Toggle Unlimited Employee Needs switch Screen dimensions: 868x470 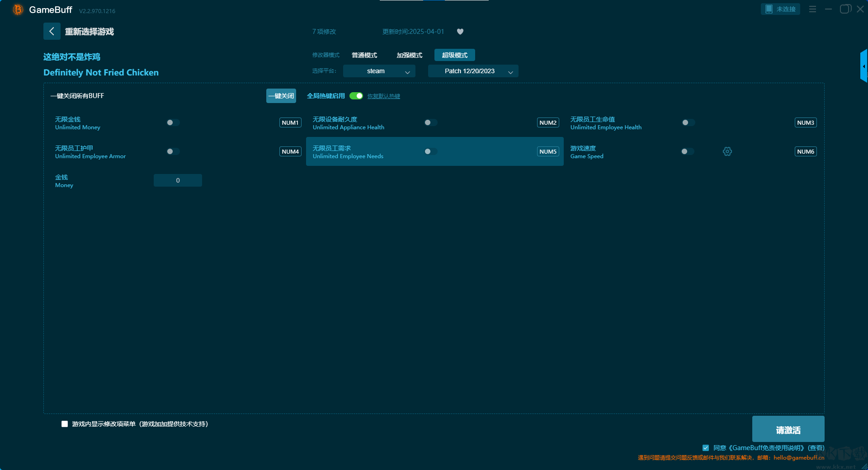click(x=431, y=151)
